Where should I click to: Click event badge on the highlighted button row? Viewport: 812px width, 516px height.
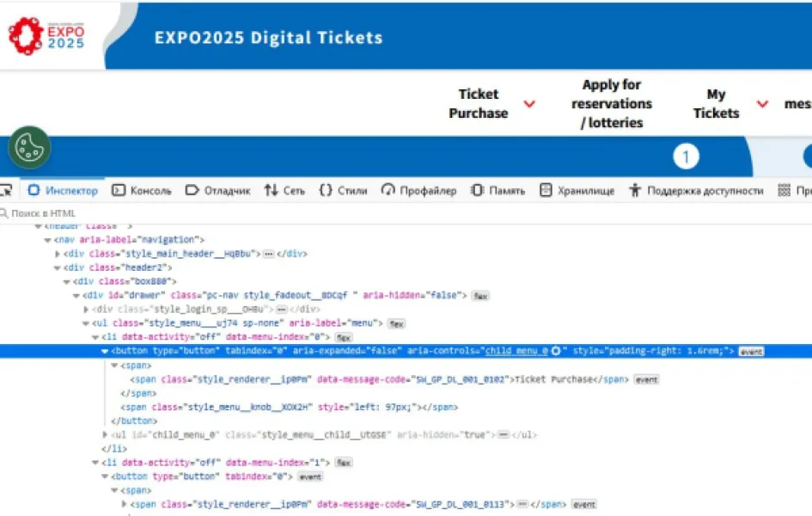coord(751,351)
